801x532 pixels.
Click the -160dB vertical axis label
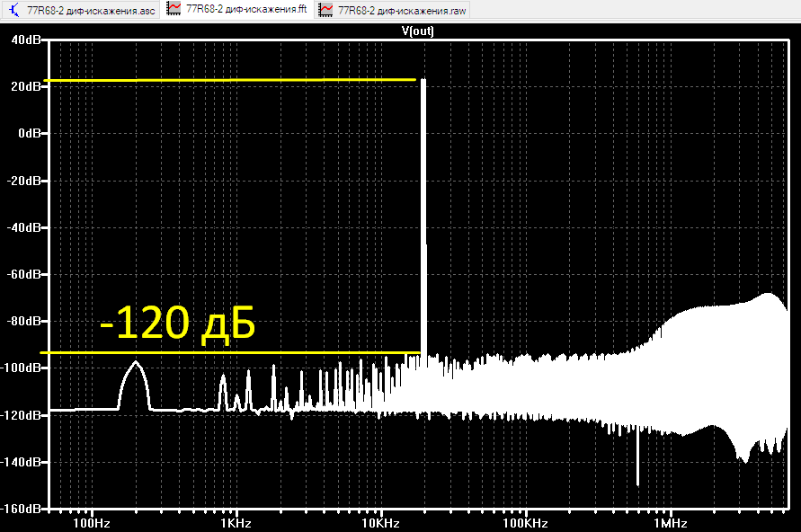(21, 509)
